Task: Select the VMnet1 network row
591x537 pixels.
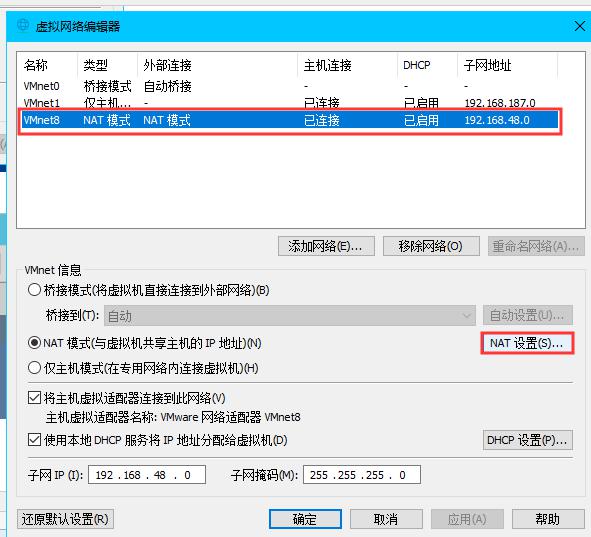Action: [x=289, y=103]
